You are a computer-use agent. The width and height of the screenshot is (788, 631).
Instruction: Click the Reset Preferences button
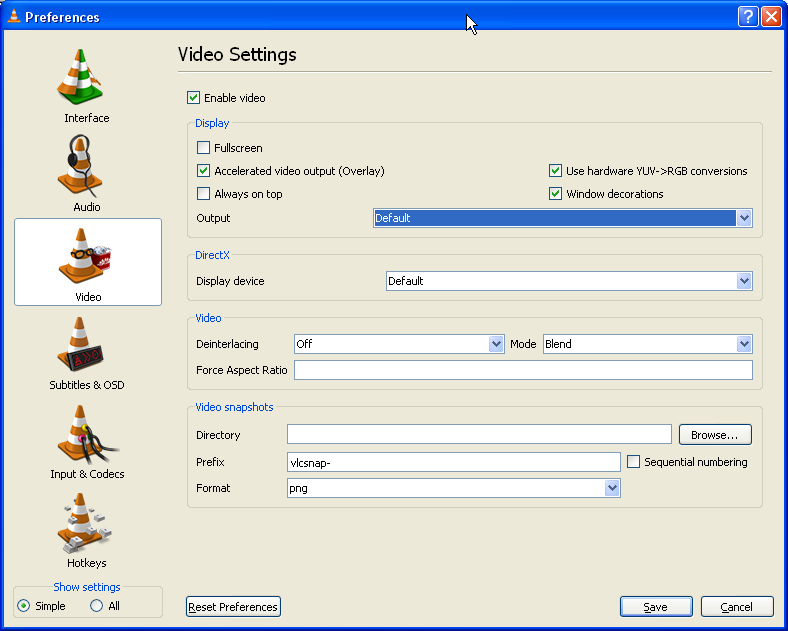[233, 606]
